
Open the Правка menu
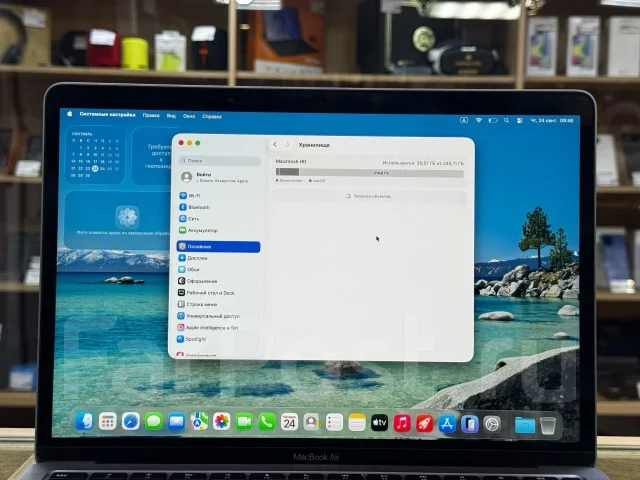[151, 116]
